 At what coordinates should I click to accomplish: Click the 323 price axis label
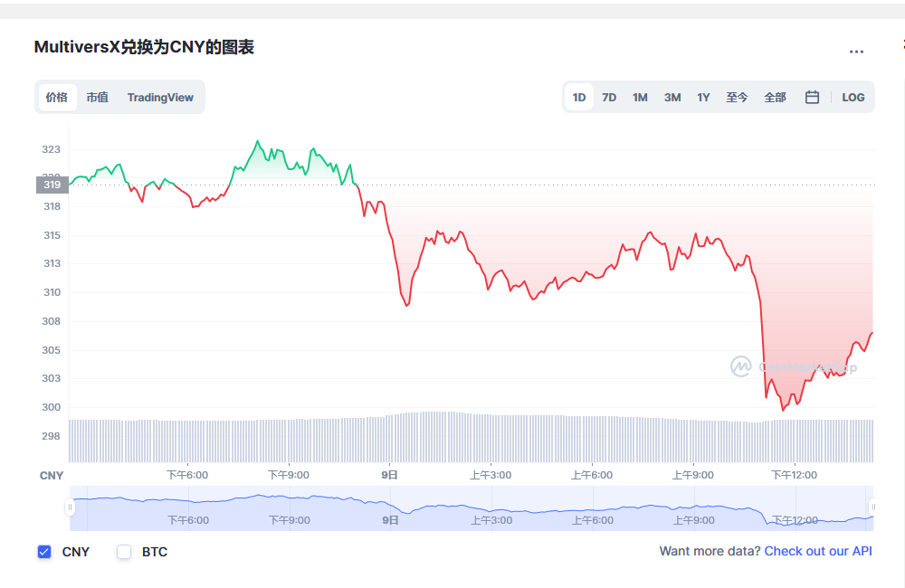pyautogui.click(x=51, y=149)
